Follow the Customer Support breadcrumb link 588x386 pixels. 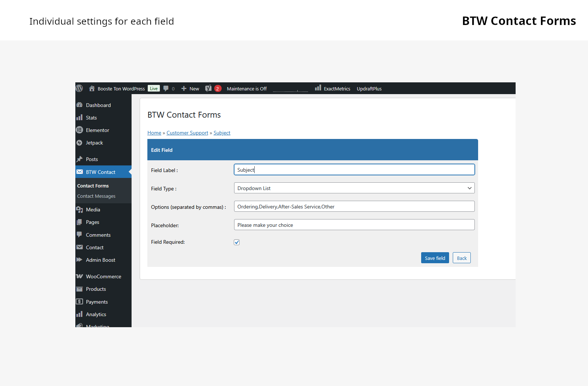tap(187, 133)
